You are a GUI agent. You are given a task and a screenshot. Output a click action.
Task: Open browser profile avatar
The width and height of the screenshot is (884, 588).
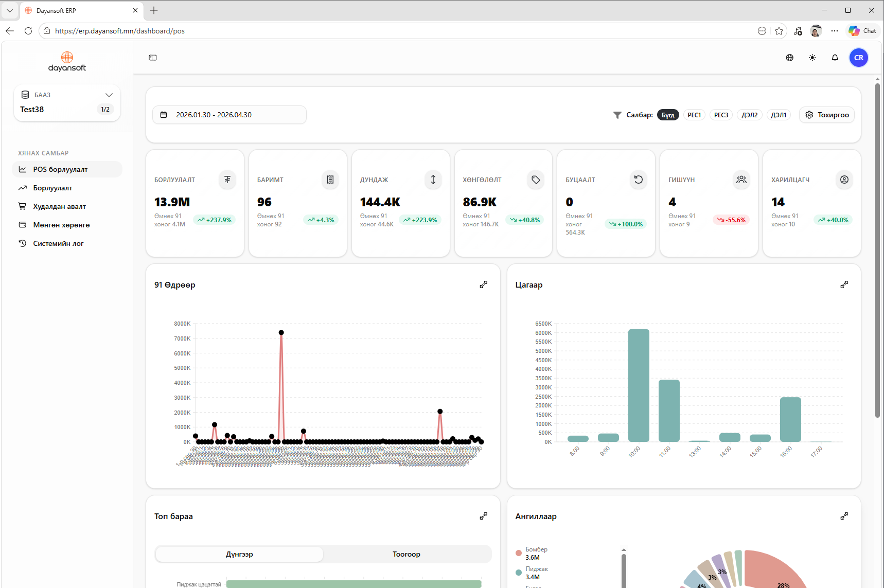(x=816, y=31)
